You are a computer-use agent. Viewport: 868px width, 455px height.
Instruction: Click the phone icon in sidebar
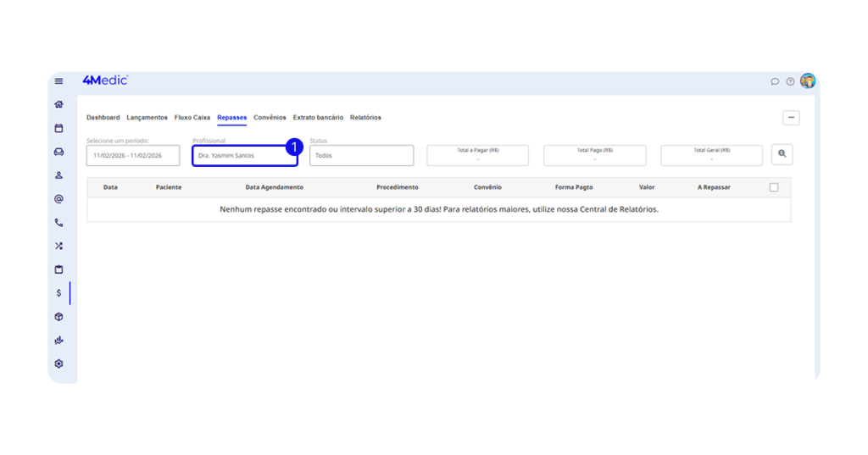click(x=58, y=223)
